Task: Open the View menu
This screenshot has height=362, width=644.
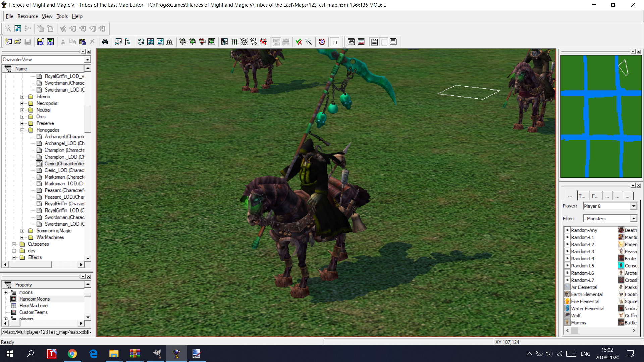Action: (x=47, y=16)
